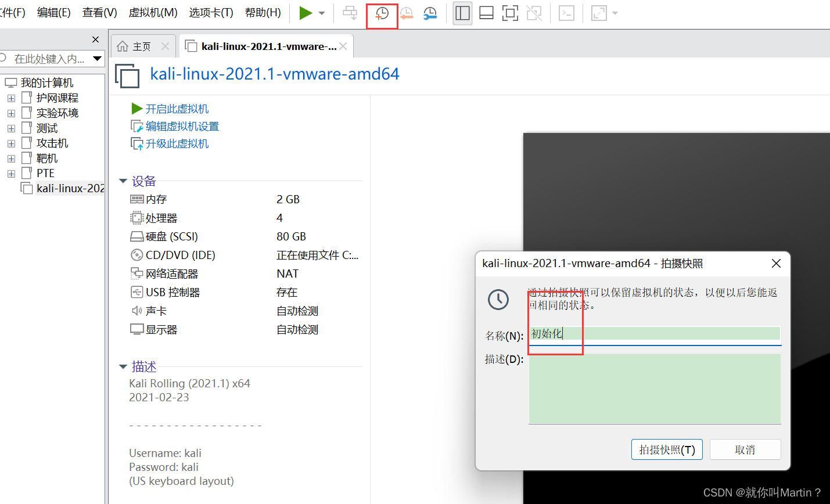Click the 拍摄快照(T) button

[x=667, y=449]
